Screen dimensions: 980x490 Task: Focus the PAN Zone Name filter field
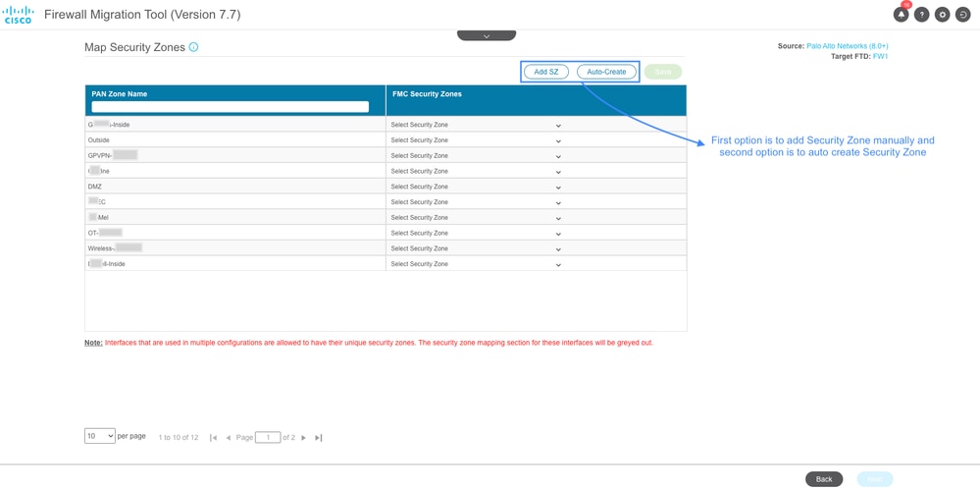pyautogui.click(x=230, y=107)
